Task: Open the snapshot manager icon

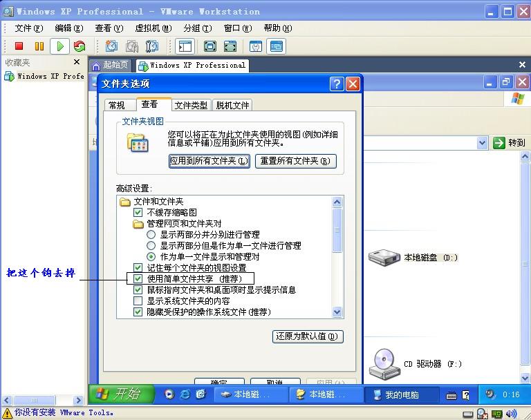Action: click(x=152, y=46)
